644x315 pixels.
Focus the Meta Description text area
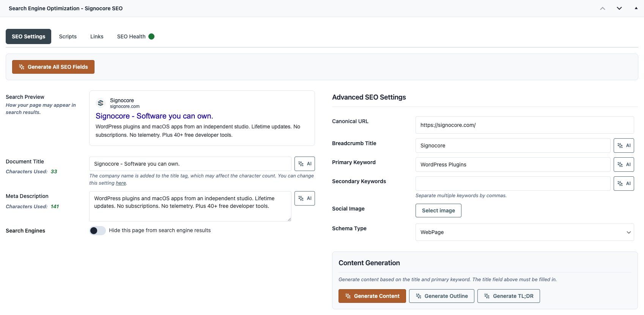(190, 206)
